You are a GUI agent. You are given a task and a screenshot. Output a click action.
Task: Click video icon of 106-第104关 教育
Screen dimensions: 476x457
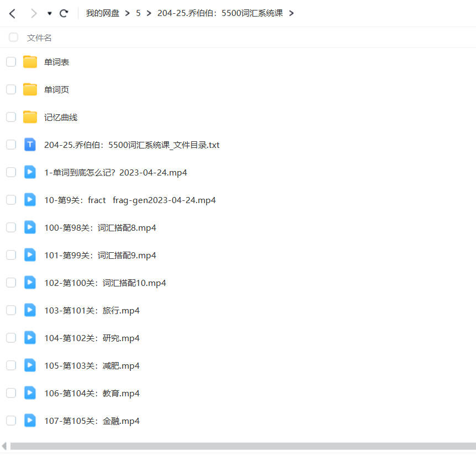click(30, 394)
